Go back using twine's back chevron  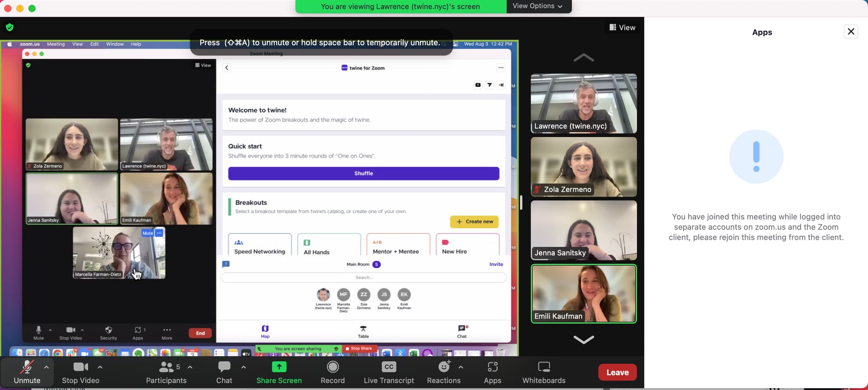(x=227, y=68)
